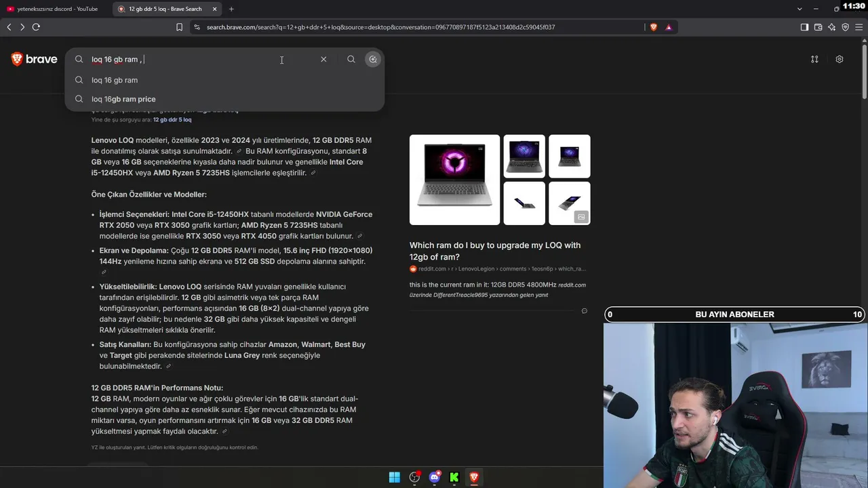868x488 pixels.
Task: Close the Brave Search tab
Action: tap(214, 9)
